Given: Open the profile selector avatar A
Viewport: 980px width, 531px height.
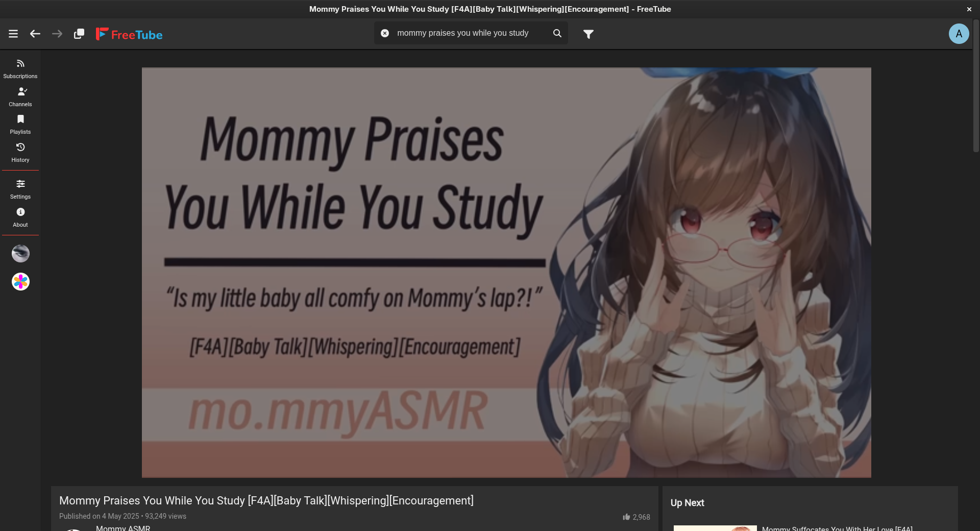Looking at the screenshot, I should click(959, 34).
